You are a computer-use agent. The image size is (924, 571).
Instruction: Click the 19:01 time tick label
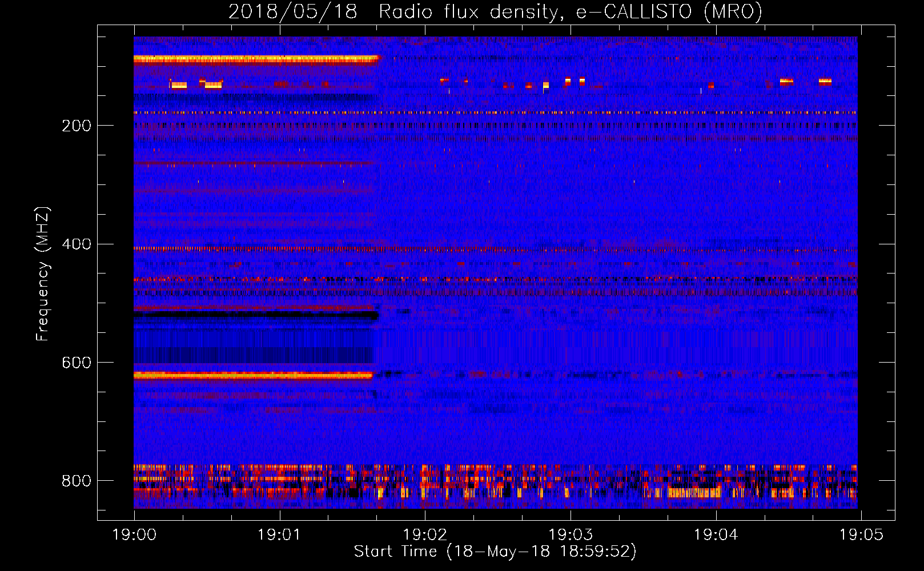[x=279, y=535]
